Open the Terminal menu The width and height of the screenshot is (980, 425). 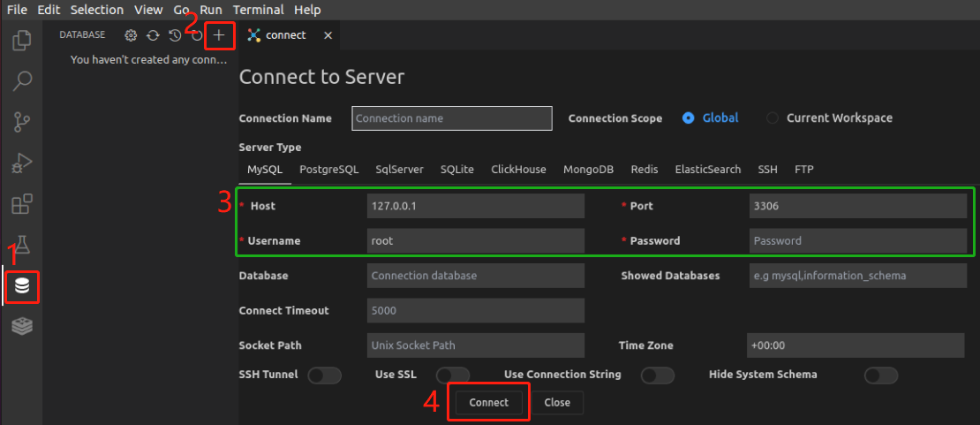click(x=258, y=10)
